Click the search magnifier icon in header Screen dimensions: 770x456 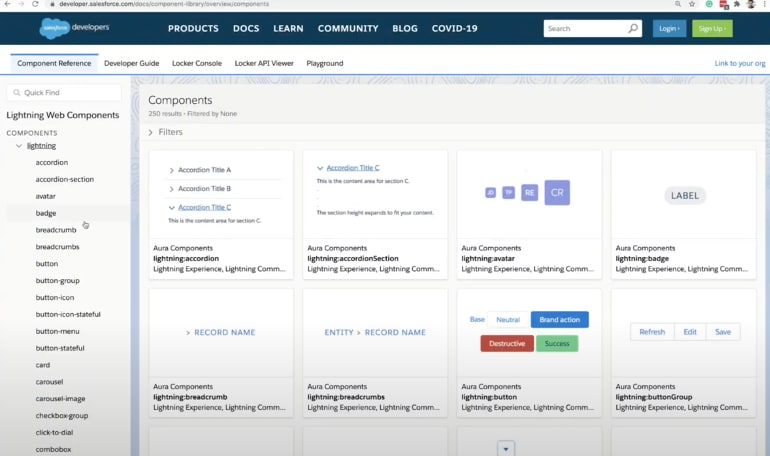pyautogui.click(x=633, y=28)
